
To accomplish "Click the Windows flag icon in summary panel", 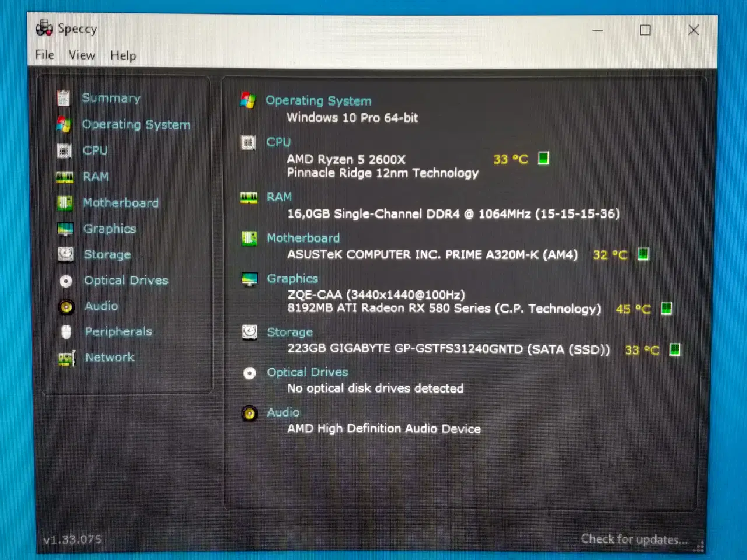I will (248, 100).
